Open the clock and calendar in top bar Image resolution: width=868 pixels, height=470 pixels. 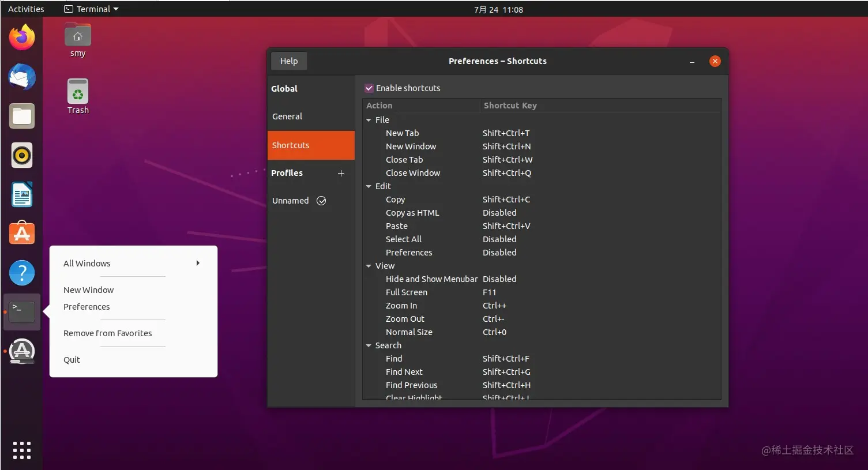[x=498, y=9]
